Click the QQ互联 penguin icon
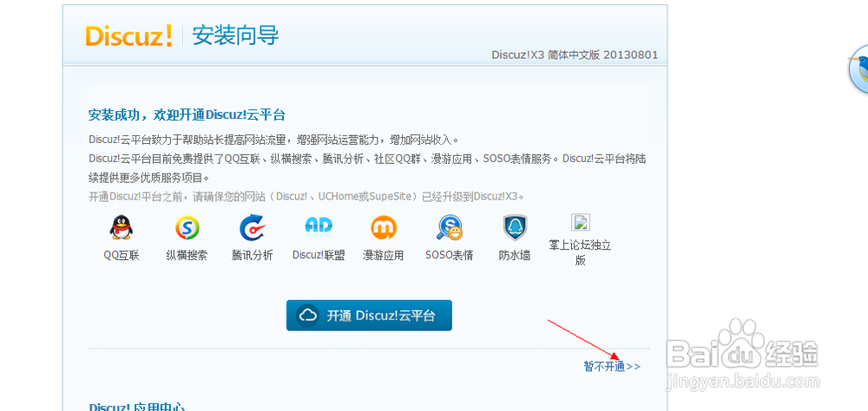The image size is (868, 411). tap(122, 227)
